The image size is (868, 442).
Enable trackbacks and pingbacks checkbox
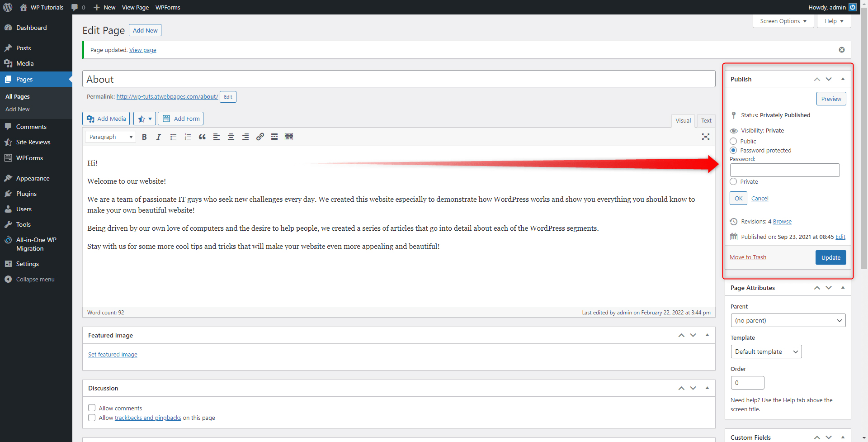click(92, 418)
